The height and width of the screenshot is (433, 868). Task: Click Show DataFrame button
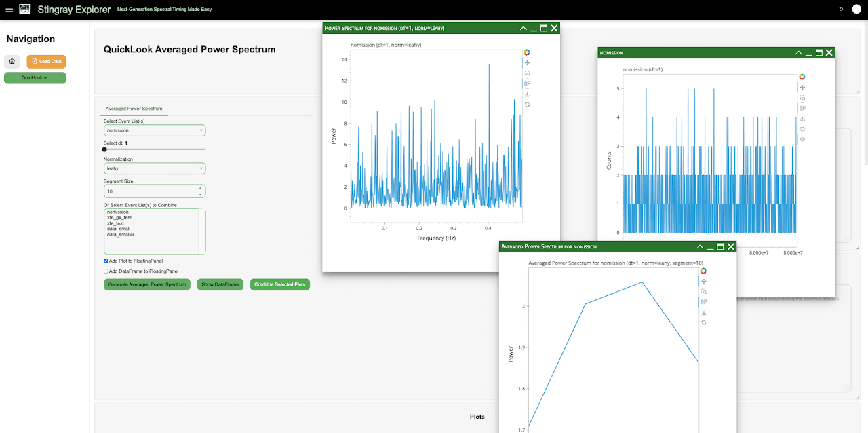[220, 284]
